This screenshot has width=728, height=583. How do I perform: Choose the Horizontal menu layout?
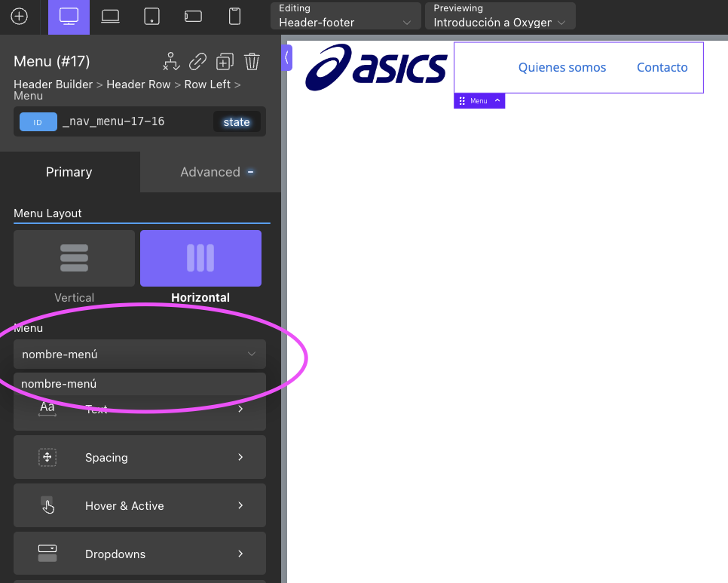[200, 259]
